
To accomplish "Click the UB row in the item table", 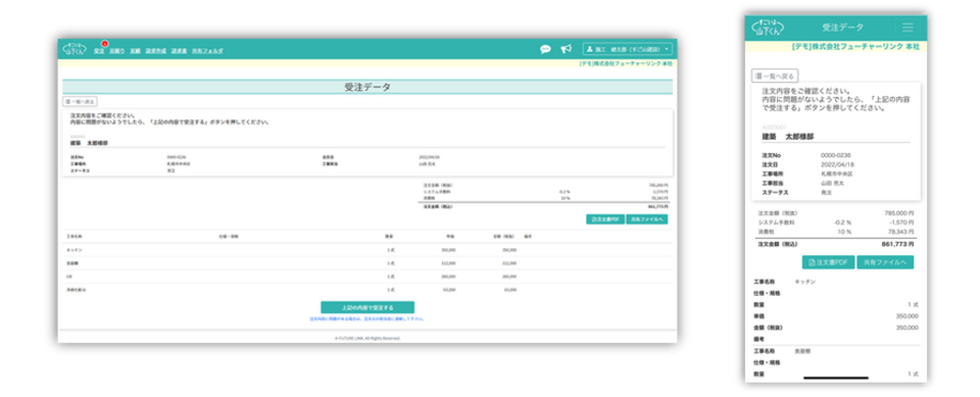I will pyautogui.click(x=367, y=277).
